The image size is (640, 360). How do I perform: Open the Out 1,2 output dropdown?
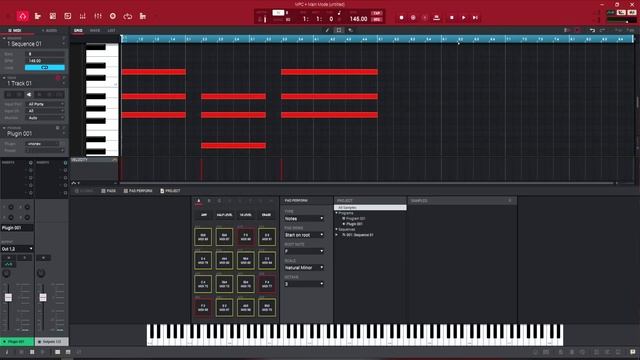click(17, 249)
